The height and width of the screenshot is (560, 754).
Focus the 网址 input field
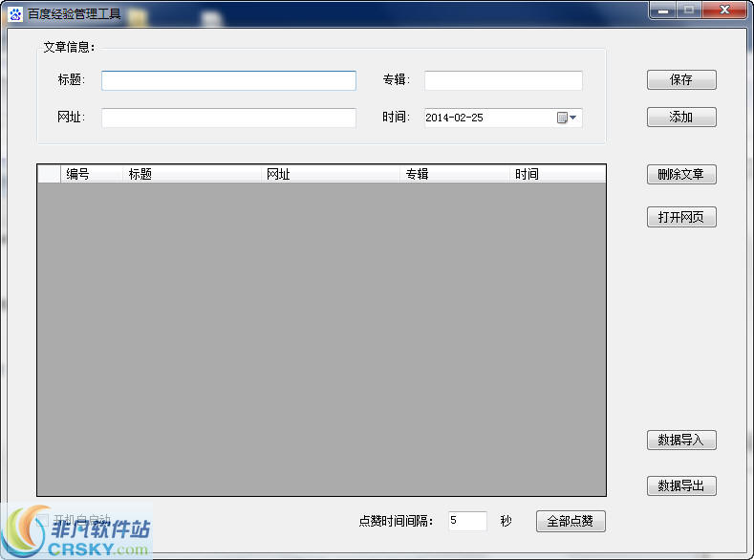228,118
